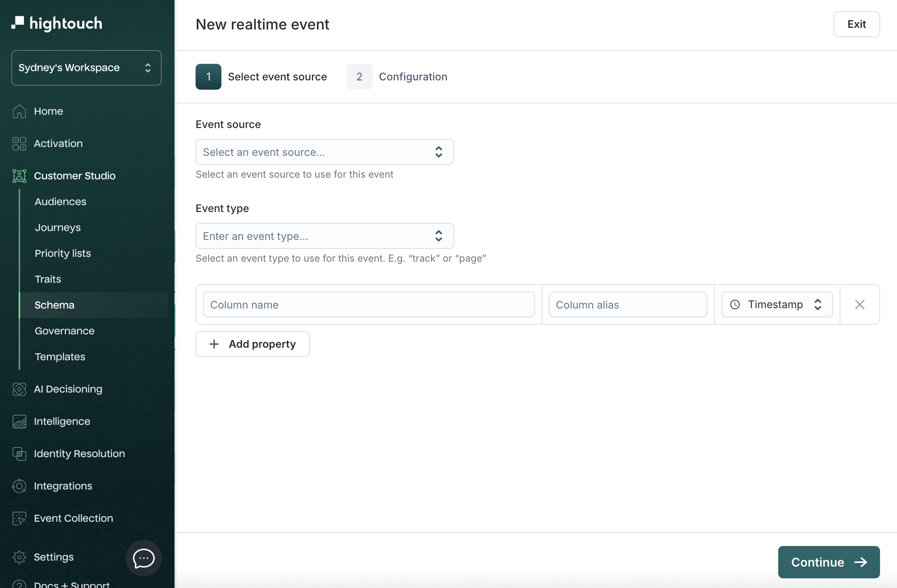Open Docs + Support label
897x588 pixels.
coord(72,584)
